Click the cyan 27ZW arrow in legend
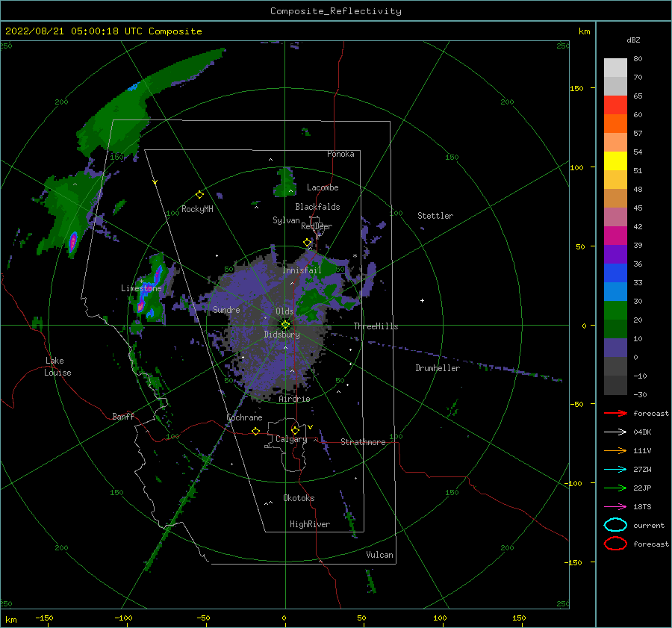Screen dimensions: 672x628 click(x=615, y=470)
